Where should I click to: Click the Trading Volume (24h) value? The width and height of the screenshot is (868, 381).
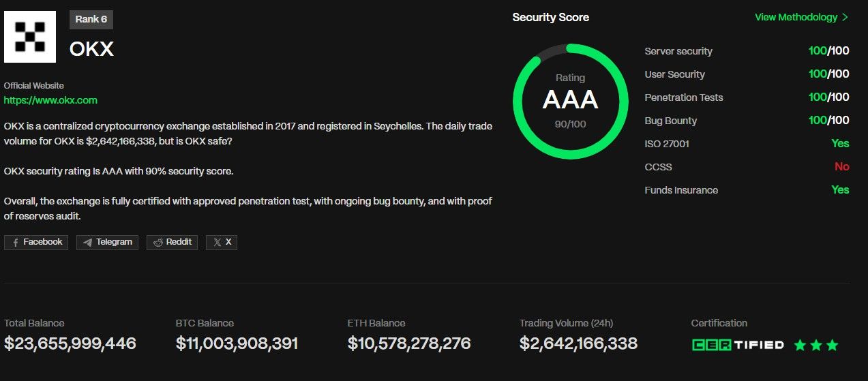click(578, 344)
